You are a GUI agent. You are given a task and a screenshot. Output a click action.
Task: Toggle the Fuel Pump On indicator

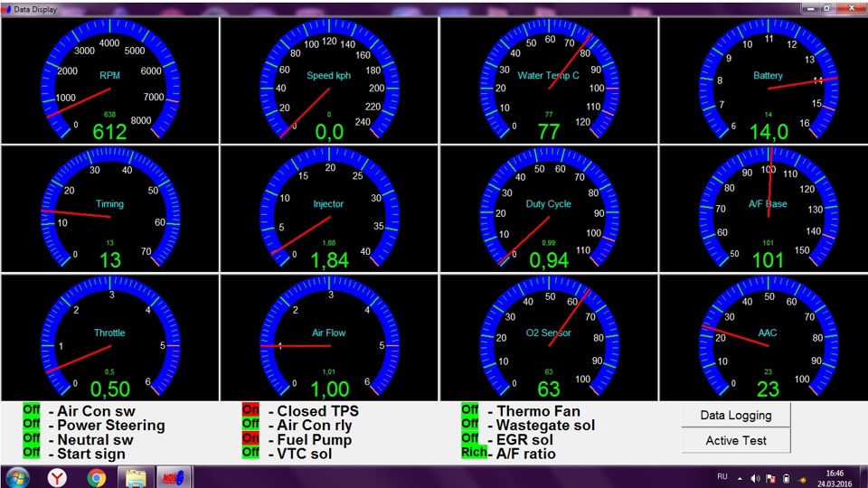pyautogui.click(x=250, y=438)
